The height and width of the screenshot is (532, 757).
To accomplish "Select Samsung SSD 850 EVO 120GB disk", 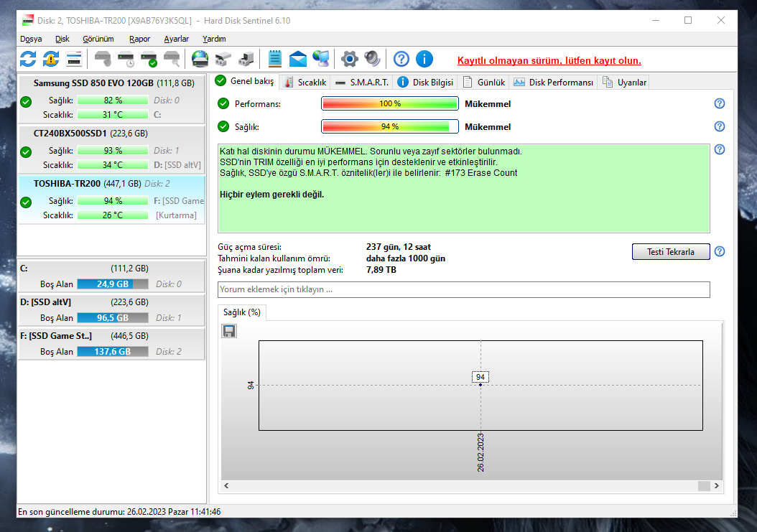I will pos(112,99).
